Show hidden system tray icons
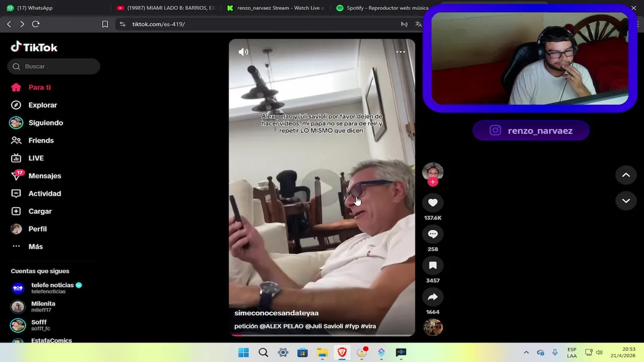 (x=526, y=352)
